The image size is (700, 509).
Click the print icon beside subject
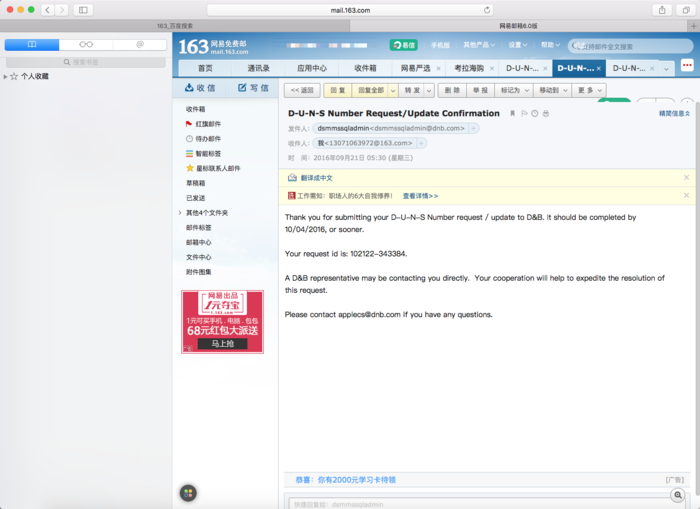coord(546,113)
